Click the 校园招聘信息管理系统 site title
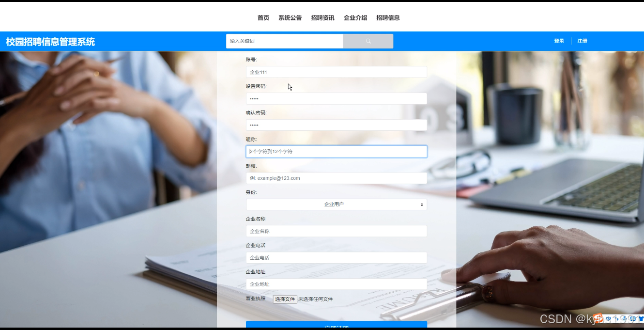644x330 pixels. point(50,42)
